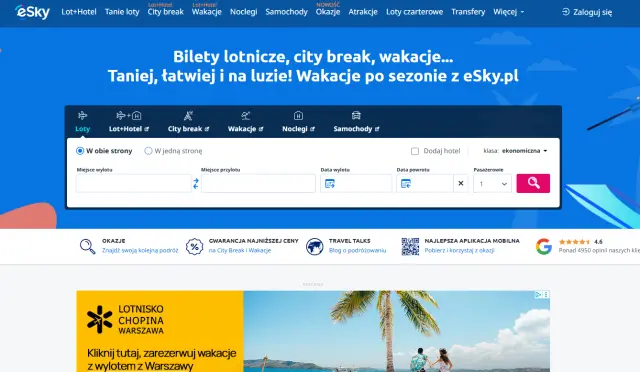
Task: Click the Okazje magnifying glass icon
Action: click(x=87, y=246)
